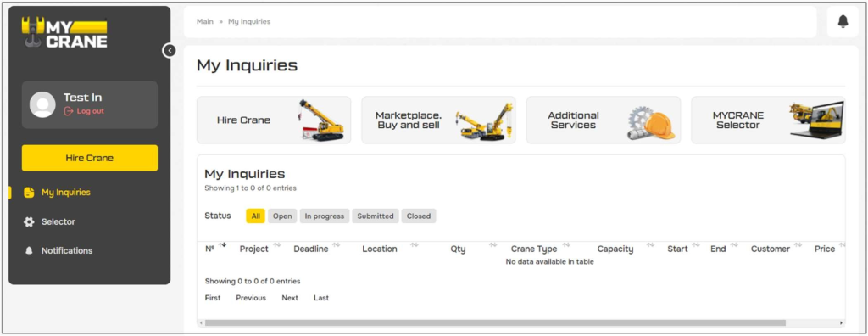868x336 pixels.
Task: Sort by the Project column arrows
Action: point(277,244)
